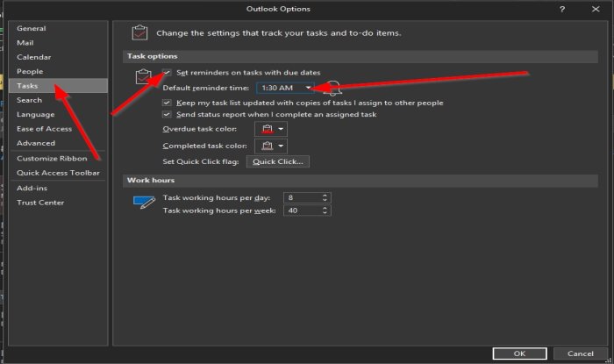The image size is (614, 364).
Task: Open the Trust Center category
Action: click(40, 203)
